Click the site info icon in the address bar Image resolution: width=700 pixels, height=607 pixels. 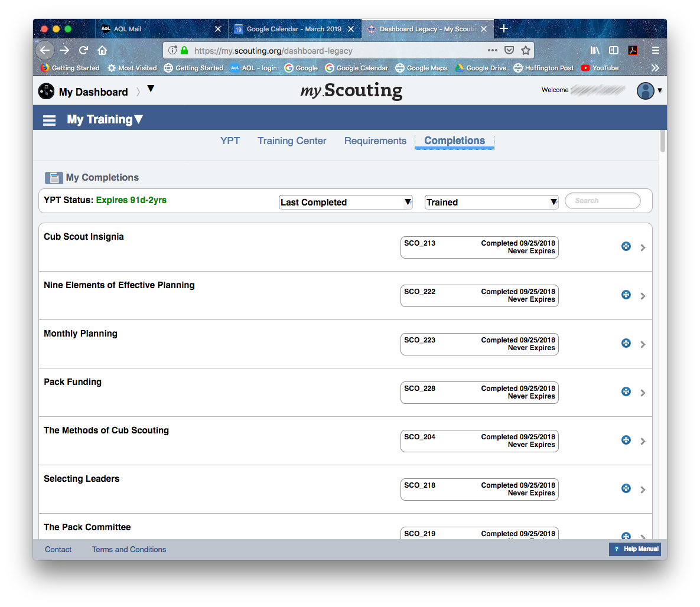[x=172, y=50]
